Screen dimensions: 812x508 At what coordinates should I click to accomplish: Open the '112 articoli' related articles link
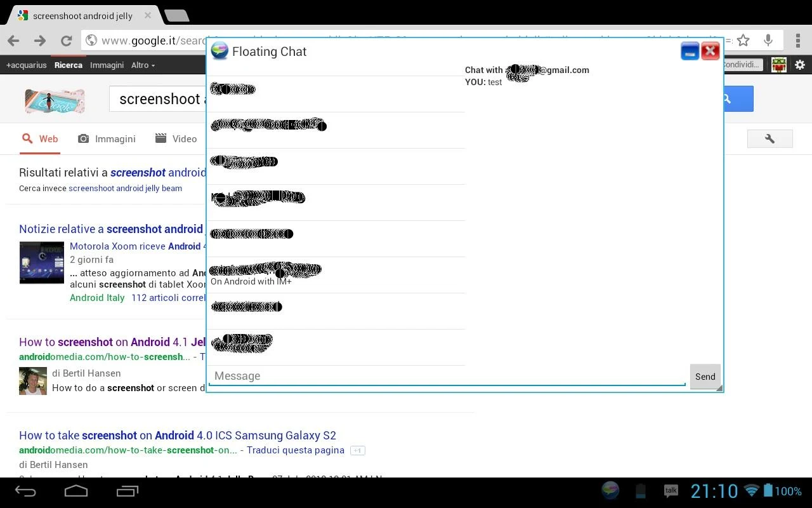(x=169, y=298)
